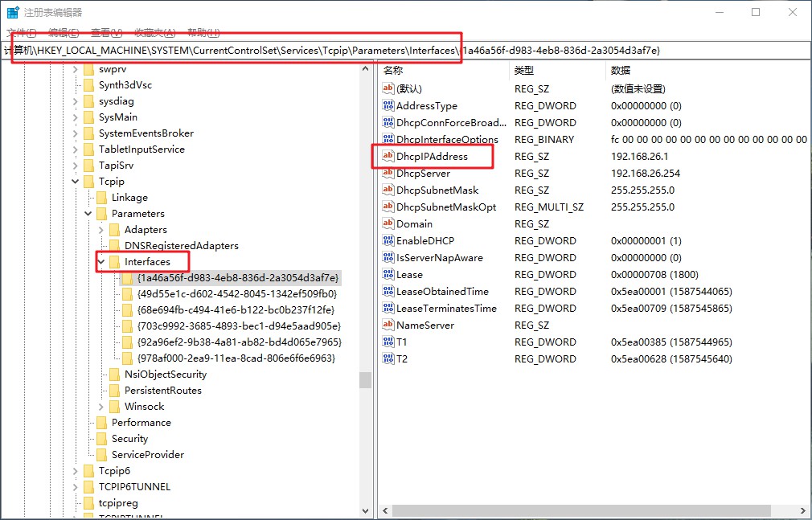Click the EnableDHCP REG_DWORD icon
812x520 pixels.
(387, 240)
